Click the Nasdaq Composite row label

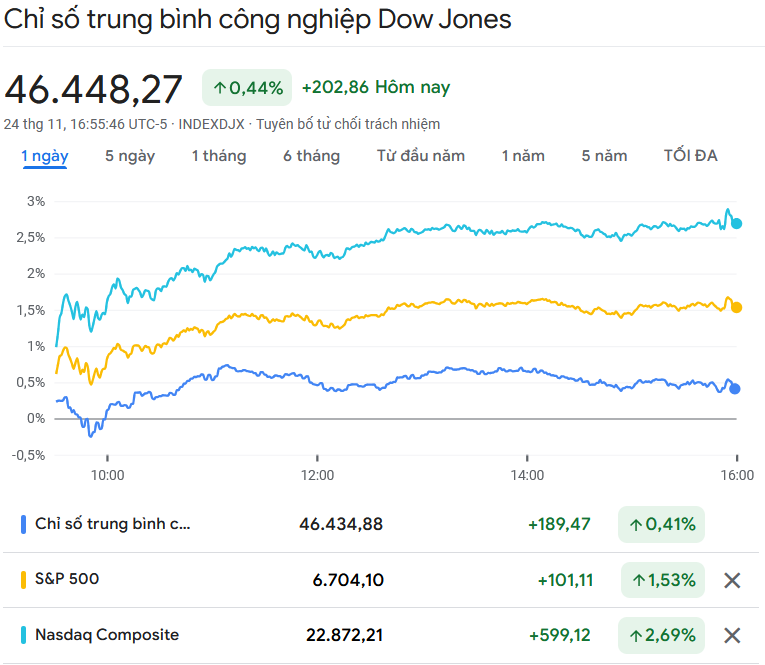(x=107, y=635)
